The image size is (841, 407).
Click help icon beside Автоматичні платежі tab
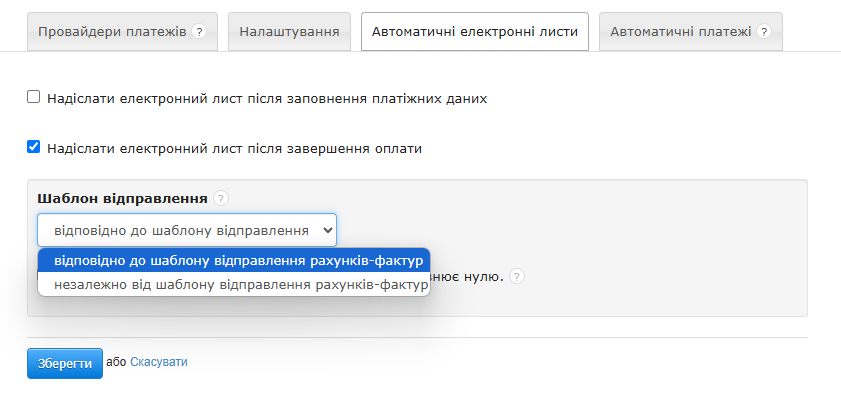coord(764,32)
